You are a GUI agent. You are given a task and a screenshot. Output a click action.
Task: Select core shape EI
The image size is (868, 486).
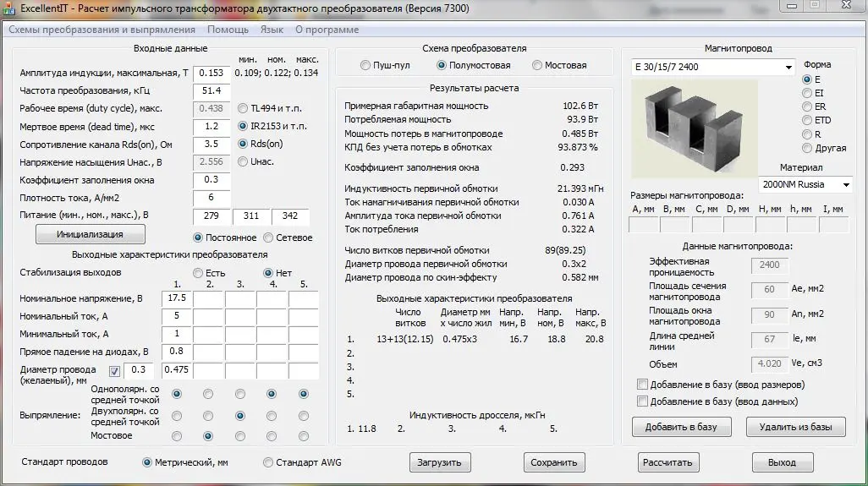[x=813, y=94]
